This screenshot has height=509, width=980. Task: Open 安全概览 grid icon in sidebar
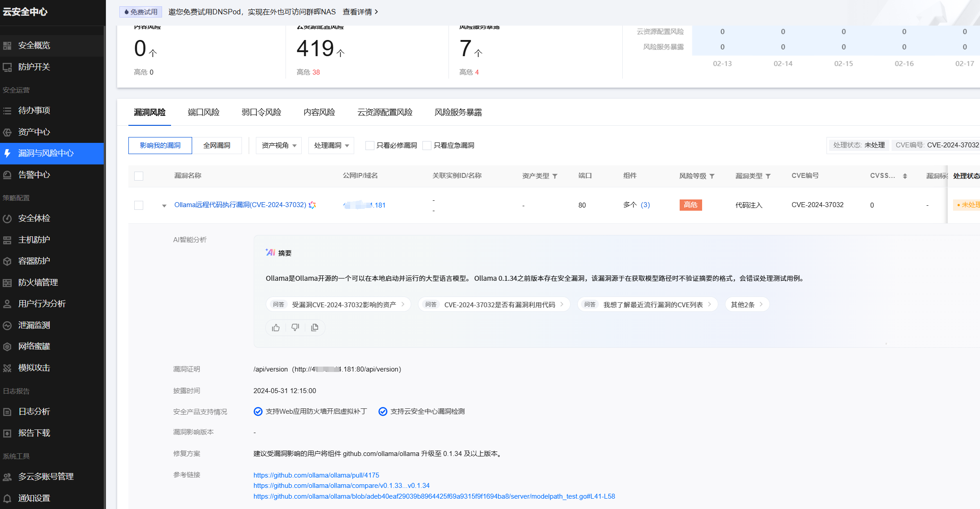7,46
